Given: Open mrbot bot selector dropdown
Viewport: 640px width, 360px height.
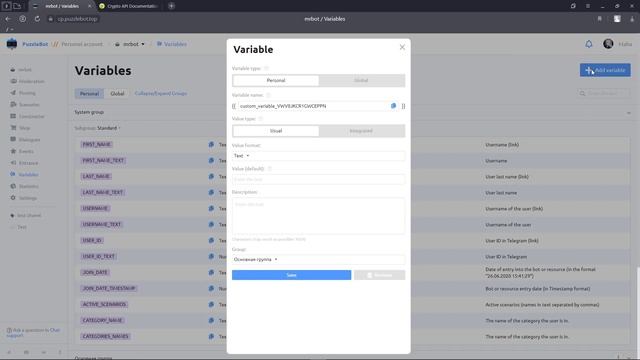Looking at the screenshot, I should [x=130, y=44].
